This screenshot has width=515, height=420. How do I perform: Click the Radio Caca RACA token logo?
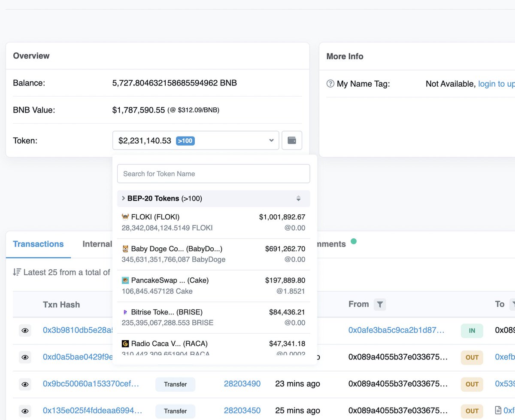click(x=125, y=344)
